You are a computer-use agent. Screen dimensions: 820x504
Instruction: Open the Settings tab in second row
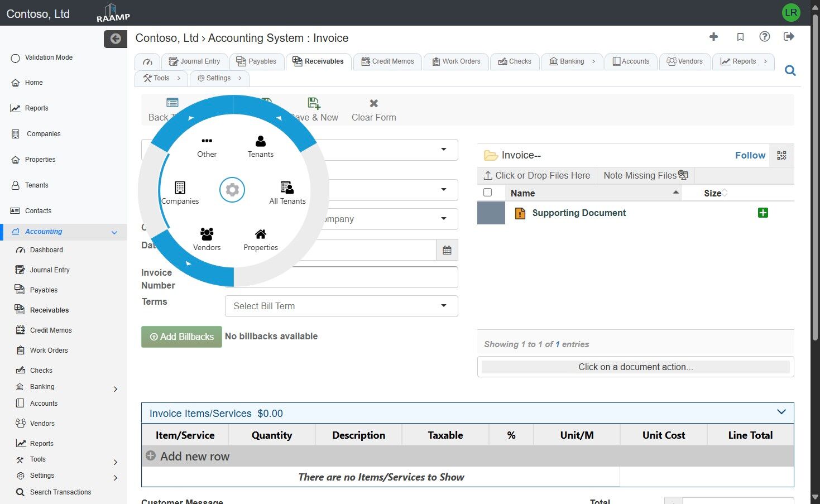coord(220,78)
